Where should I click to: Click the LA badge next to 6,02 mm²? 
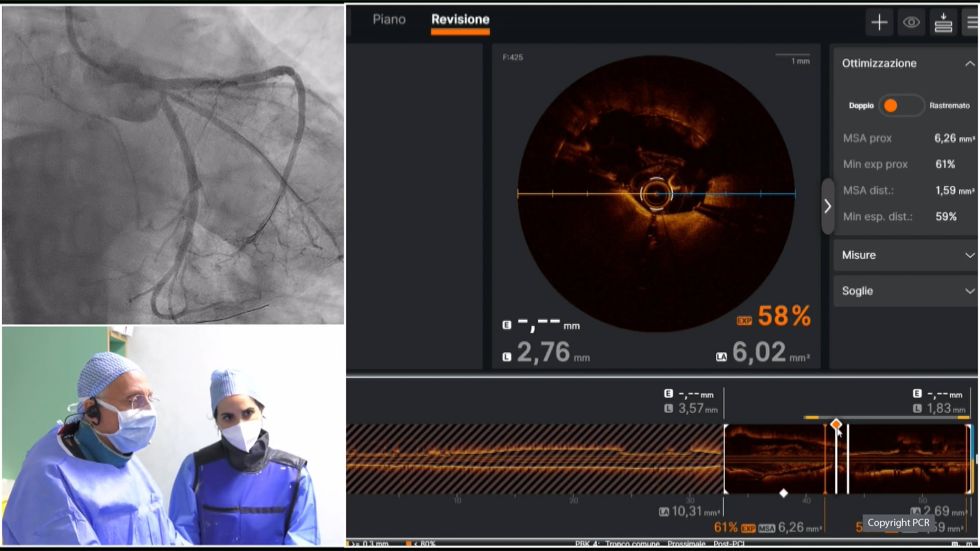722,357
